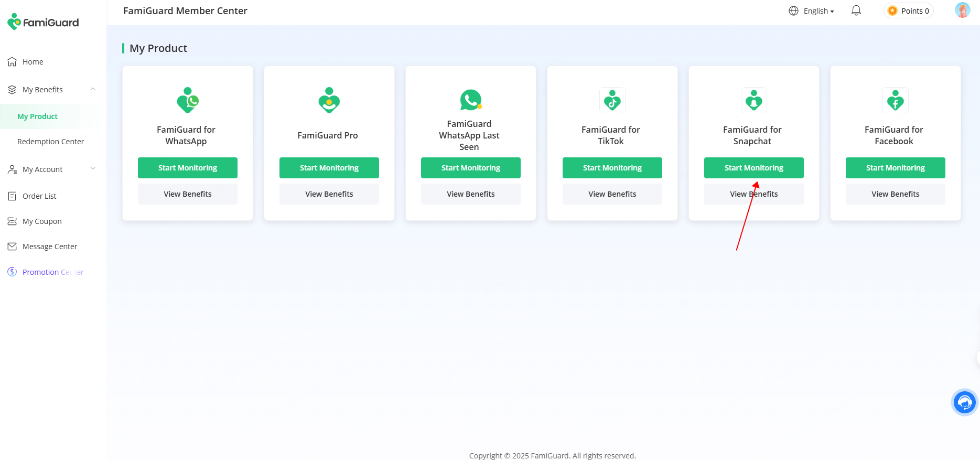View Benefits for FamiGuard for TikTok
Screen dimensions: 980x460
pyautogui.click(x=612, y=194)
